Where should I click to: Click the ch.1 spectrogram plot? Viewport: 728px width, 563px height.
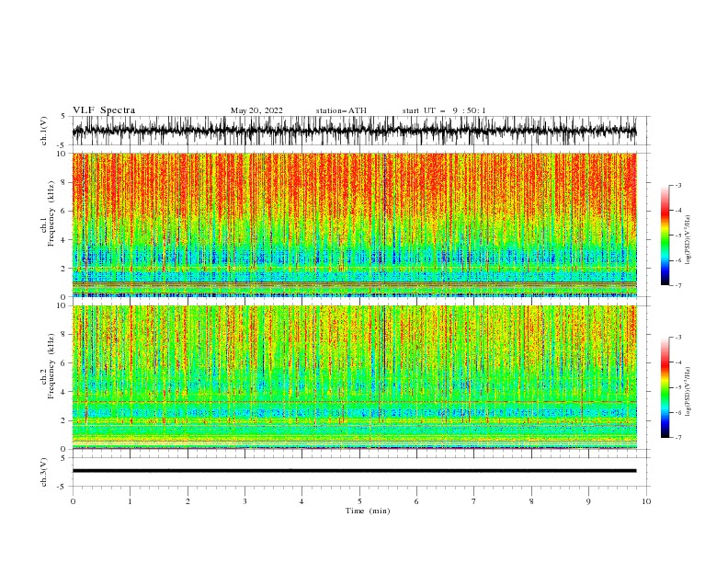[354, 224]
